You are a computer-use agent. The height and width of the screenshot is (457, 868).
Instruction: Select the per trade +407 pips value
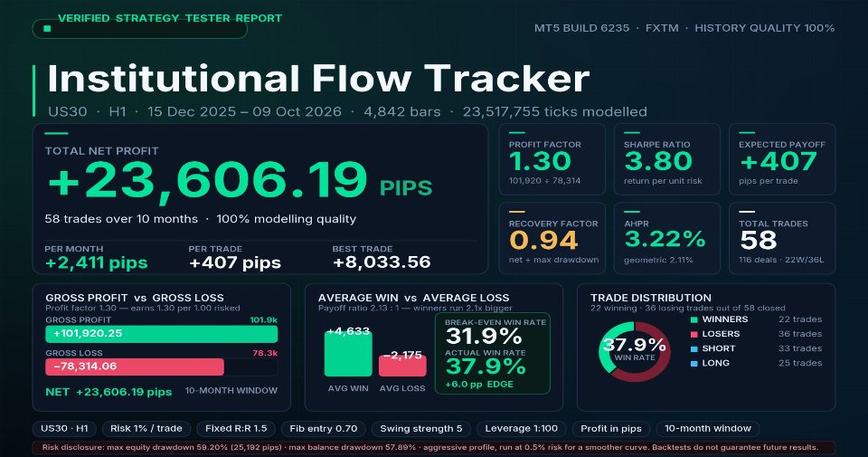click(x=235, y=262)
